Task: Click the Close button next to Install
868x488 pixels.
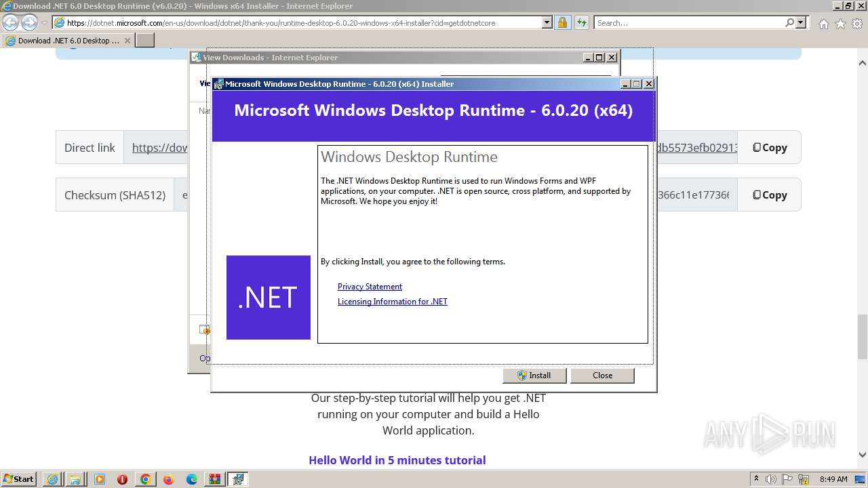Action: tap(602, 375)
